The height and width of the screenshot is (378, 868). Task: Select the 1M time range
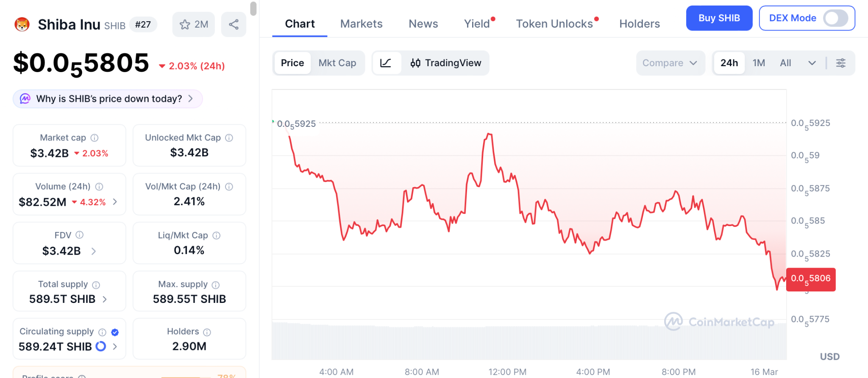[759, 63]
